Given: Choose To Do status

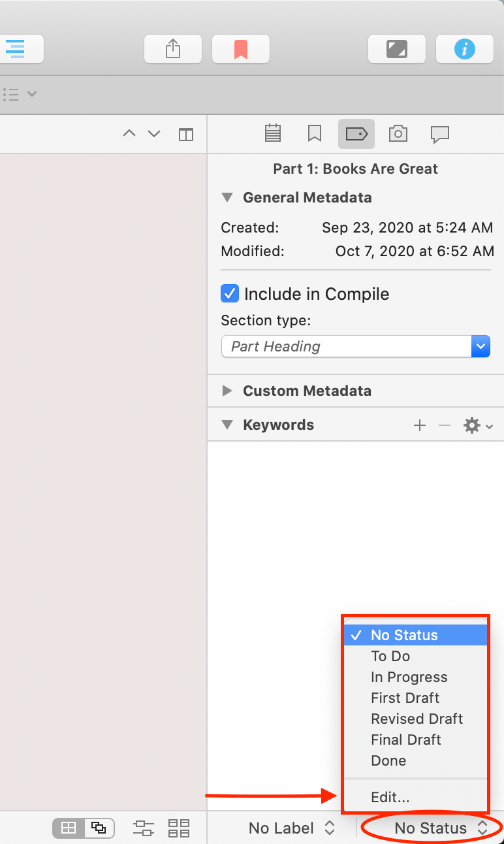Looking at the screenshot, I should click(416, 656).
